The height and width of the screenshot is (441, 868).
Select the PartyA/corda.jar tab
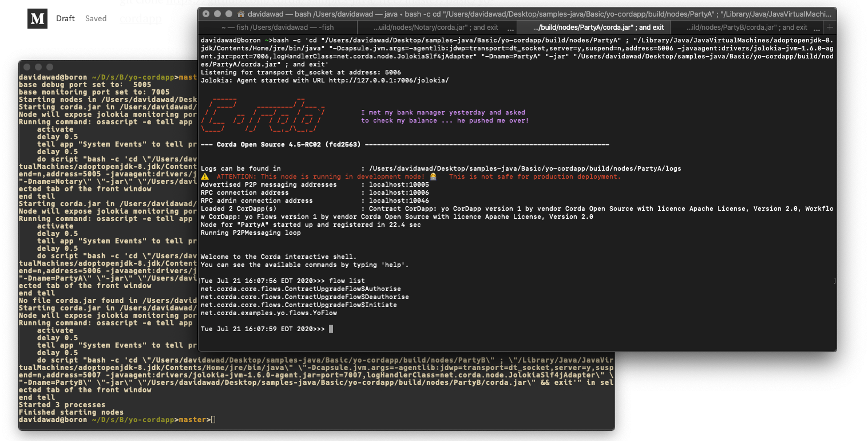594,27
